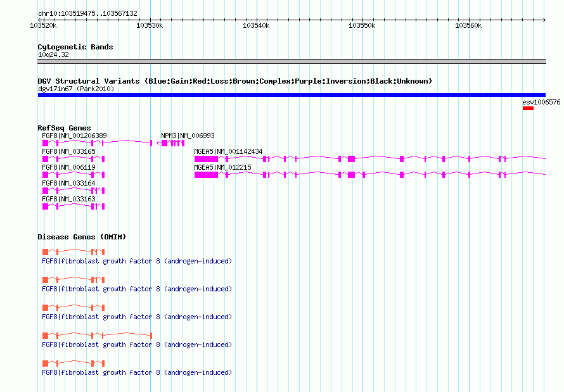This screenshot has height=392, width=564.
Task: Open the dgv171n67 (Park2010) variant label
Action: point(76,89)
